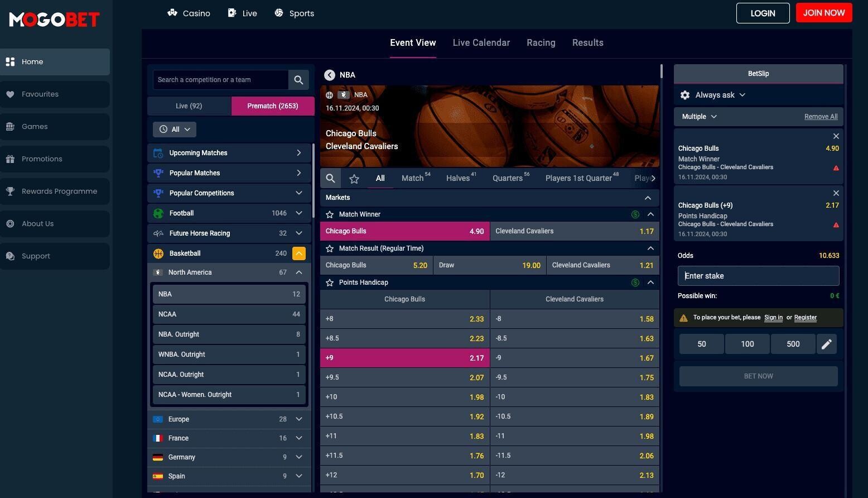Collapse the North America region
The width and height of the screenshot is (868, 498).
pyautogui.click(x=299, y=272)
